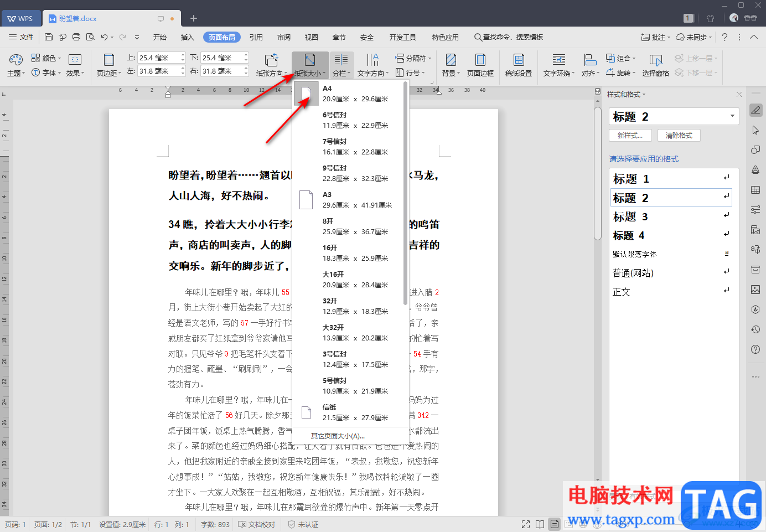Click the help question mark in right sidebar
Viewport: 766px width, 532px height.
pos(755,349)
